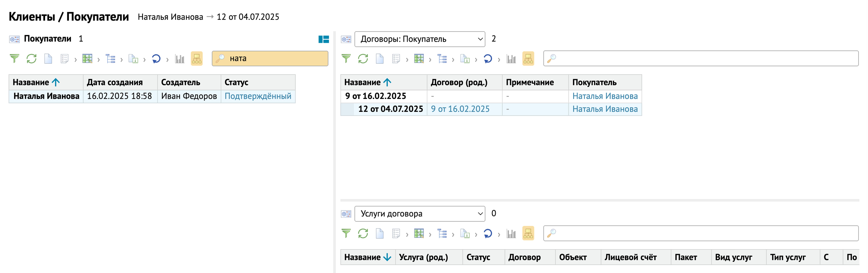
Task: Sort Договоры by the Примечание column
Action: click(x=530, y=82)
